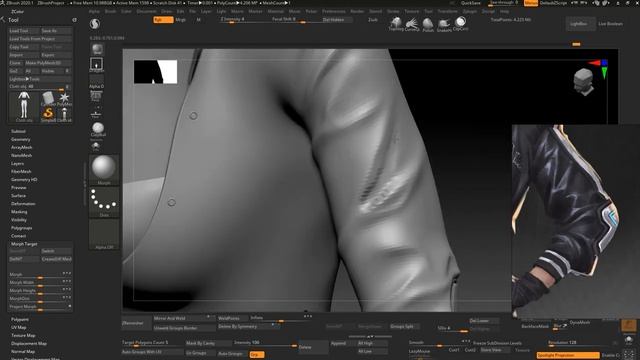Collapse the Morph Target sub-palette
640x360 pixels.
[x=24, y=244]
